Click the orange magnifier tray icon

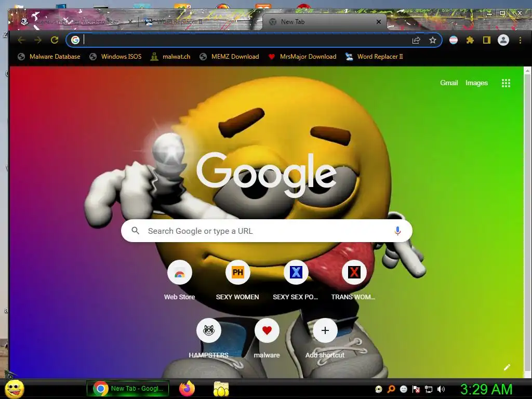(x=391, y=389)
